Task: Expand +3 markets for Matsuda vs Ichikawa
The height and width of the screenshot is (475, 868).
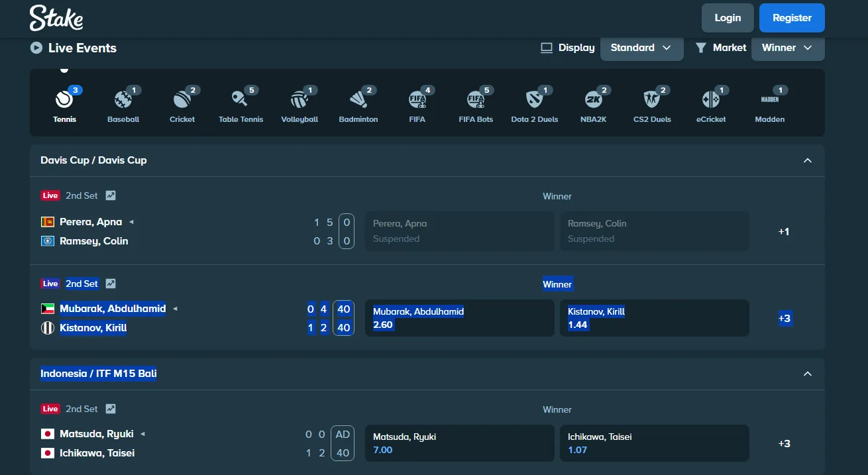Action: coord(785,444)
